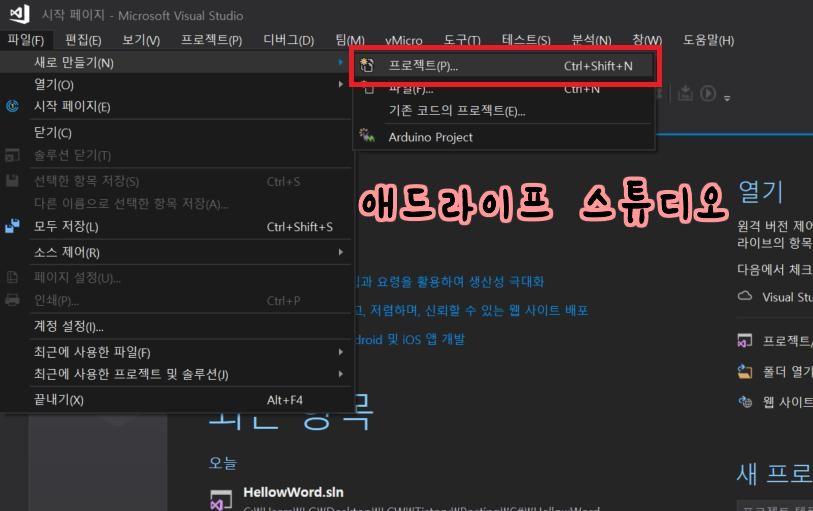Open the 편집(E) menu

[x=83, y=40]
